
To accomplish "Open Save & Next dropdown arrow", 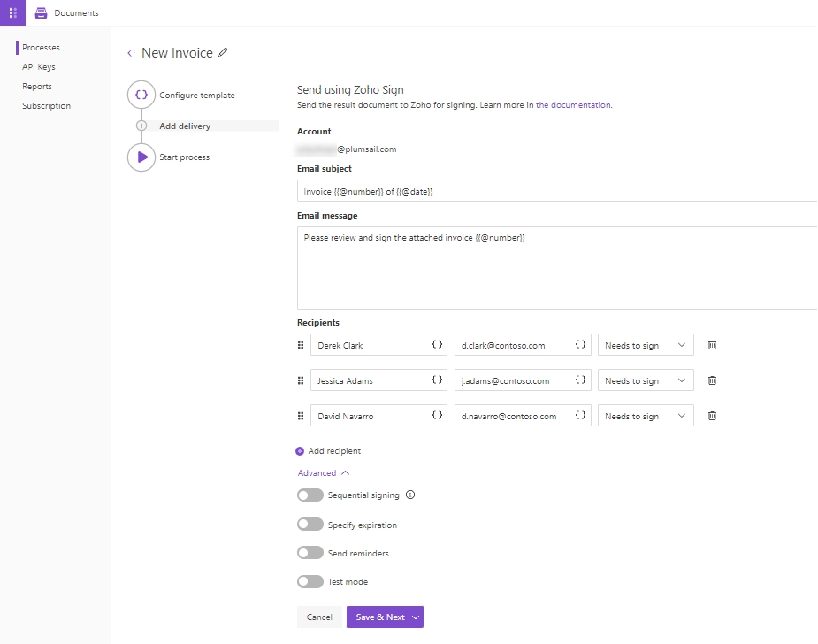I will [416, 617].
